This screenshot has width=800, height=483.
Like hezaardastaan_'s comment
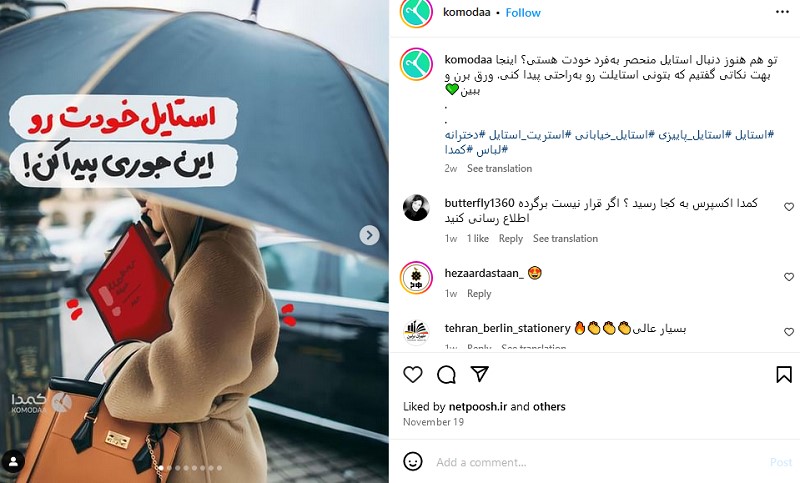789,277
